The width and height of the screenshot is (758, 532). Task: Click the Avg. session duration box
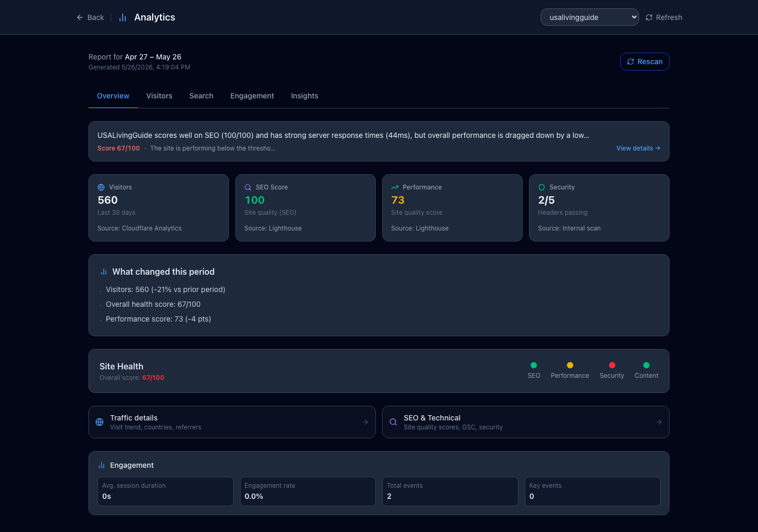tap(165, 491)
